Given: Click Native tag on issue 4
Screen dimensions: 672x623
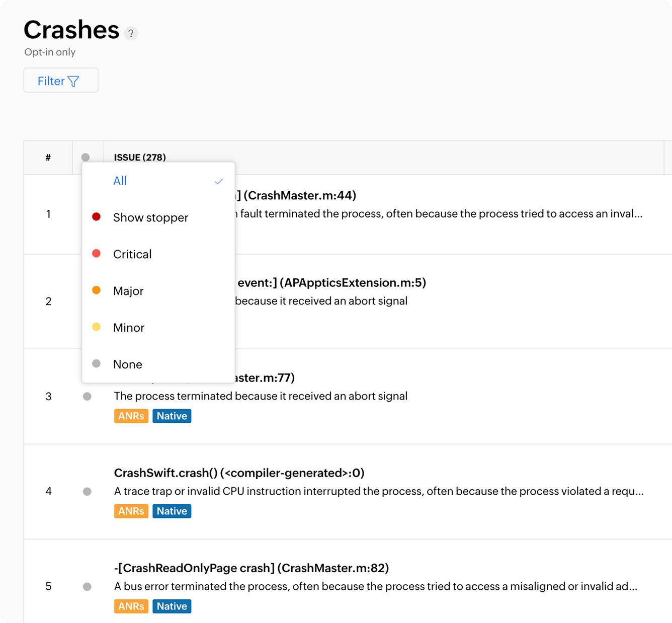Looking at the screenshot, I should point(172,511).
